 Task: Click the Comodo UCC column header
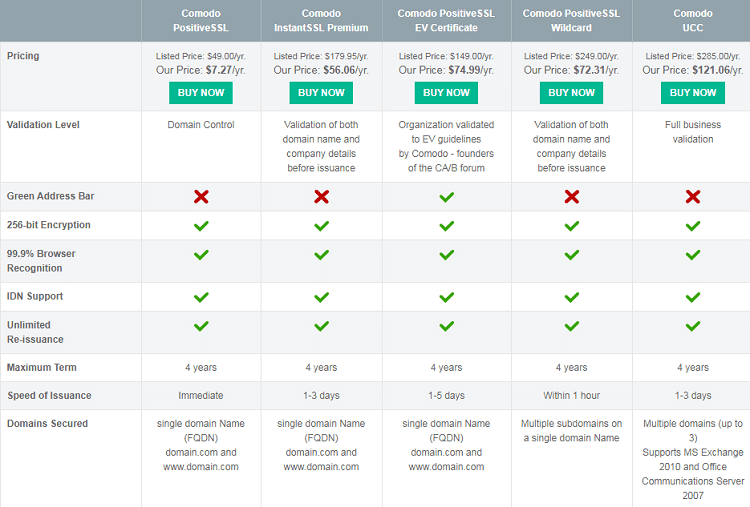[x=692, y=20]
